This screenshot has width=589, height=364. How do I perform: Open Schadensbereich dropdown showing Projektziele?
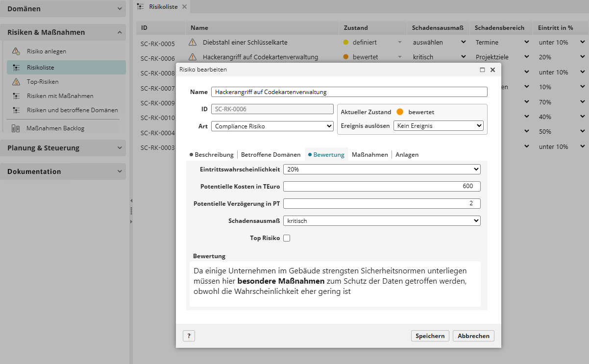tap(526, 57)
